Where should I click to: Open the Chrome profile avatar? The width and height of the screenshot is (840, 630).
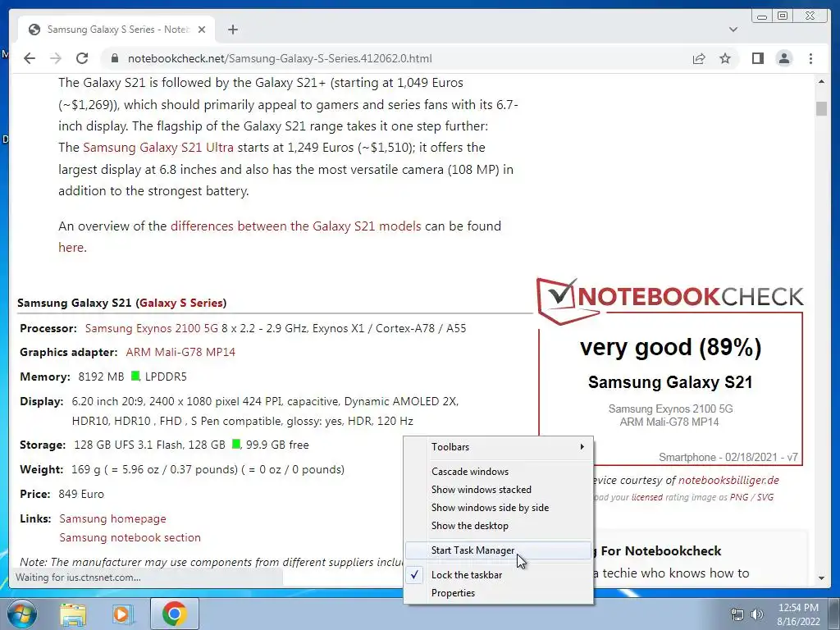coord(784,58)
